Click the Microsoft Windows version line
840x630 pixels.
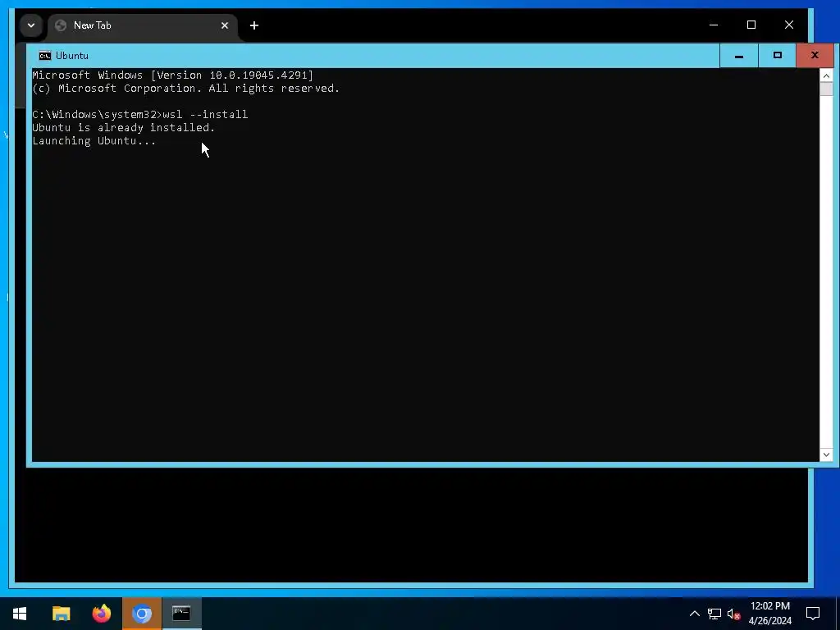[x=172, y=75]
